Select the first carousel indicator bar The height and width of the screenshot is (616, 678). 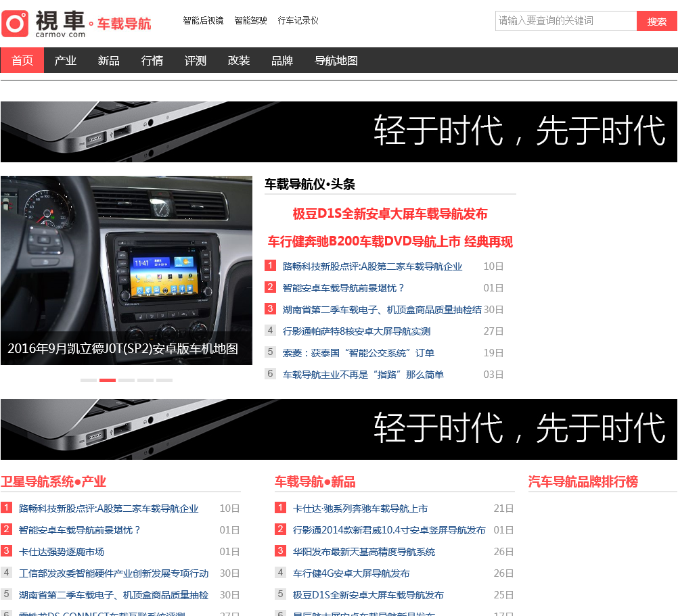(x=89, y=380)
